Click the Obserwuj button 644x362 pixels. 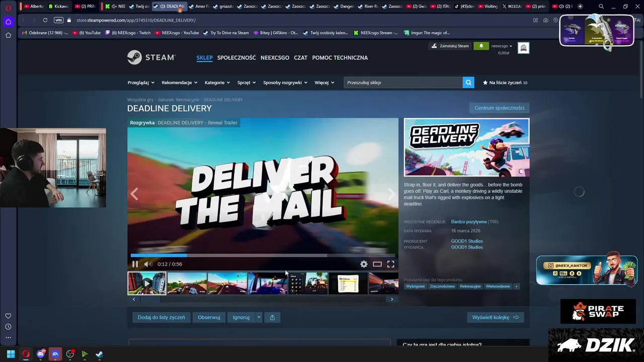[209, 317]
